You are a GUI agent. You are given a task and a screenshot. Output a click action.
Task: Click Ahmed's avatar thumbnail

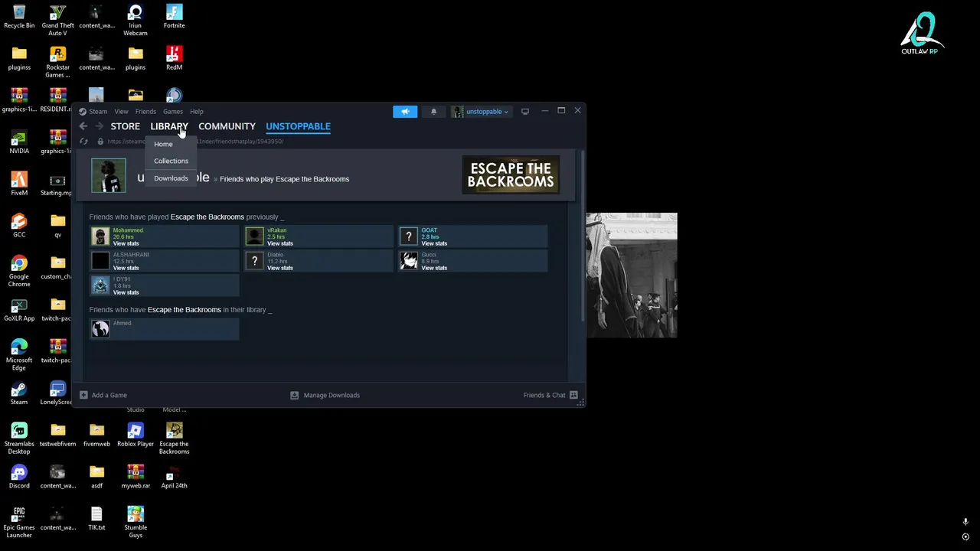tap(100, 329)
